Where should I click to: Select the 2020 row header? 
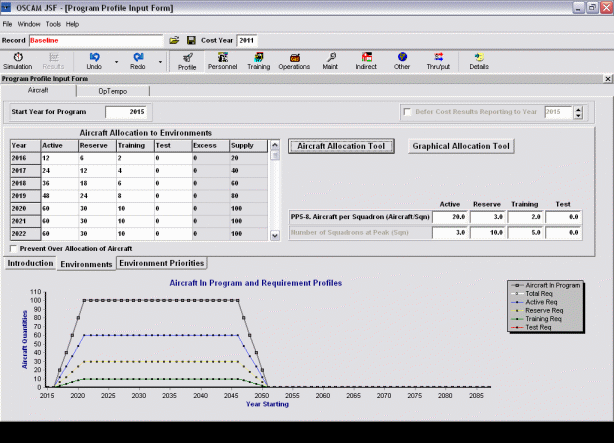[25, 208]
